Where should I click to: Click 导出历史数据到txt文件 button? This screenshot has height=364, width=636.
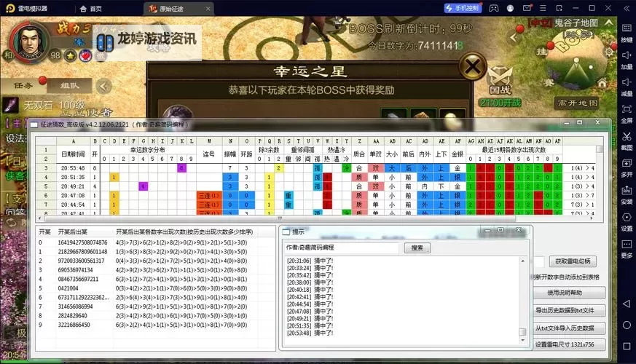[x=569, y=310]
